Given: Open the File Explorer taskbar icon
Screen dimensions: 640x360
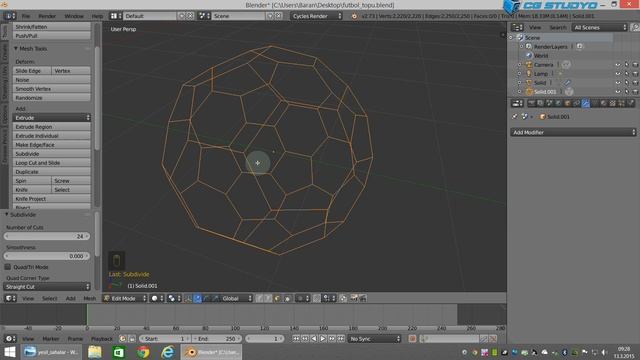Looking at the screenshot, I should coord(95,352).
